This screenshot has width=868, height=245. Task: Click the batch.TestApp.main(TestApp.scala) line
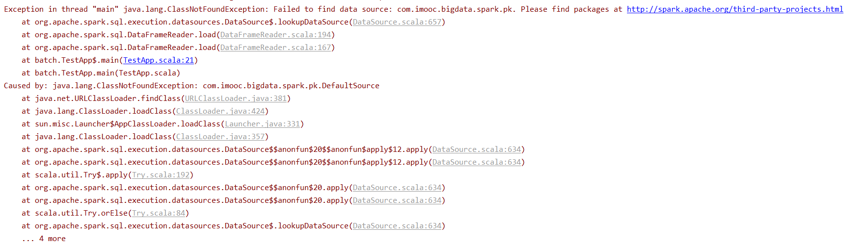pyautogui.click(x=101, y=73)
